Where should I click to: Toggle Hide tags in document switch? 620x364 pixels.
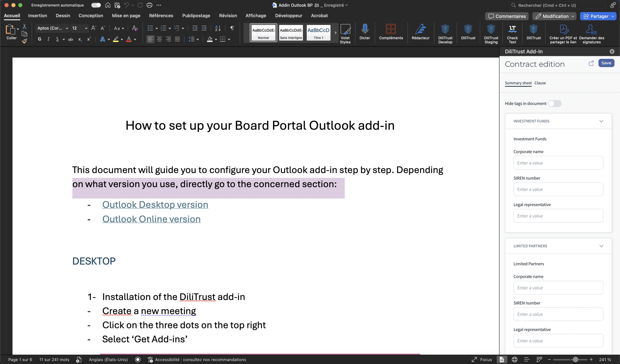(555, 104)
